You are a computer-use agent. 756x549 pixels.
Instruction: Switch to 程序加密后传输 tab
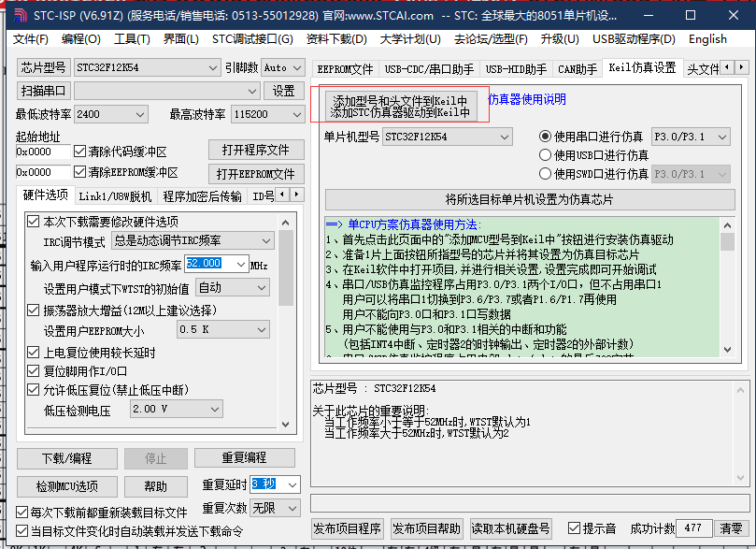(x=202, y=196)
